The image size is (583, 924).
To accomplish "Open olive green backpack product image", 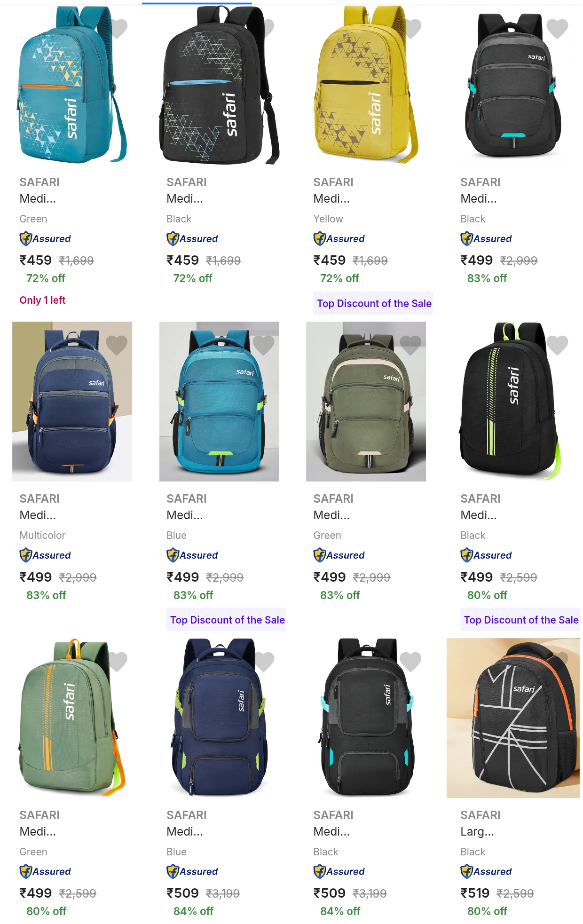I will 366,402.
